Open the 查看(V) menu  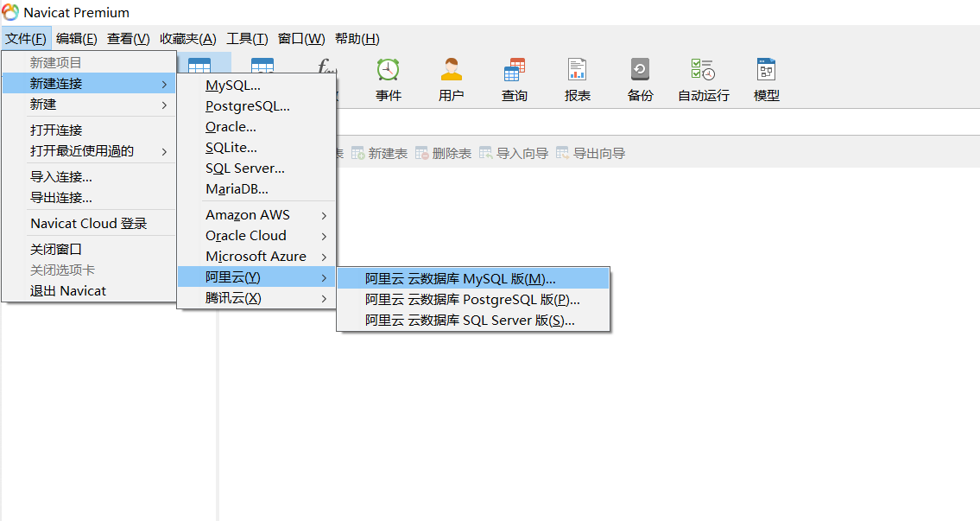coord(128,39)
